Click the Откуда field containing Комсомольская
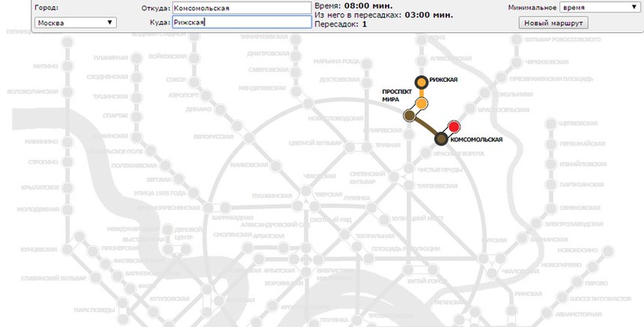Screen dimensions: 644x327 coord(241,8)
